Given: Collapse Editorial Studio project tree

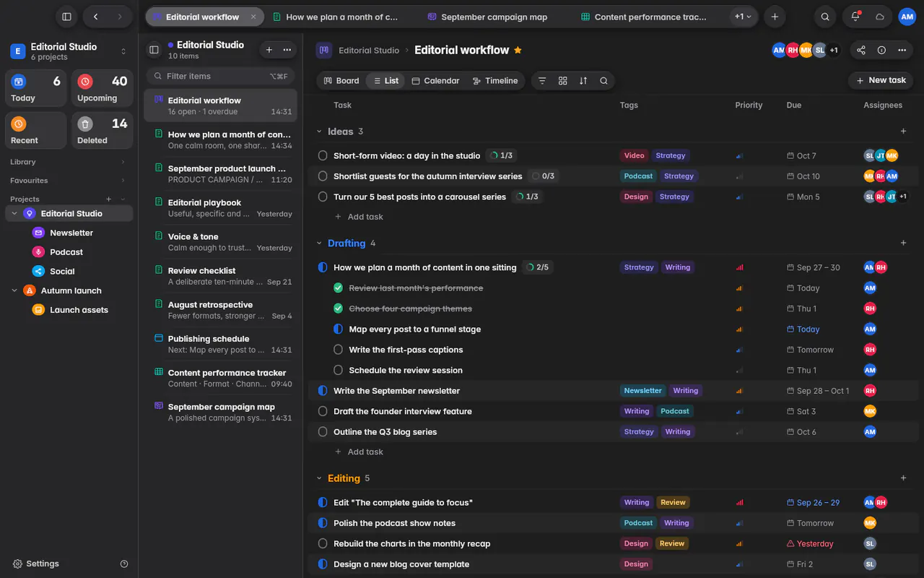Looking at the screenshot, I should click(14, 213).
